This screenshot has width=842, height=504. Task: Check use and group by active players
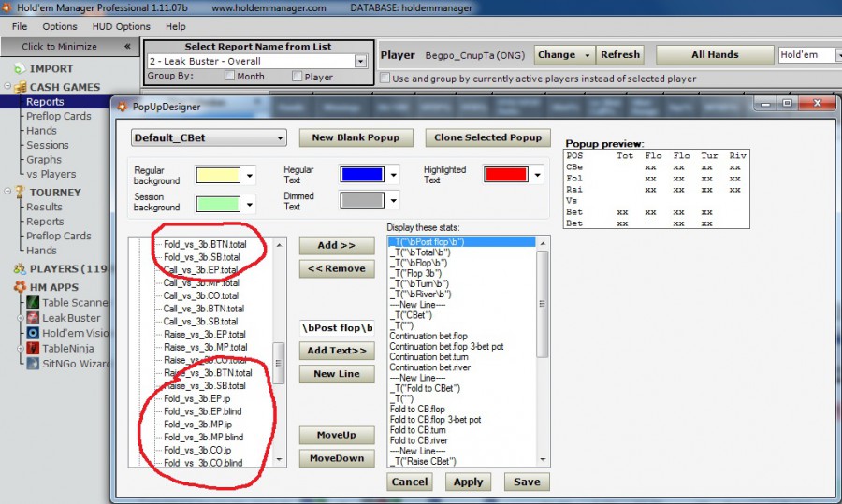[385, 79]
